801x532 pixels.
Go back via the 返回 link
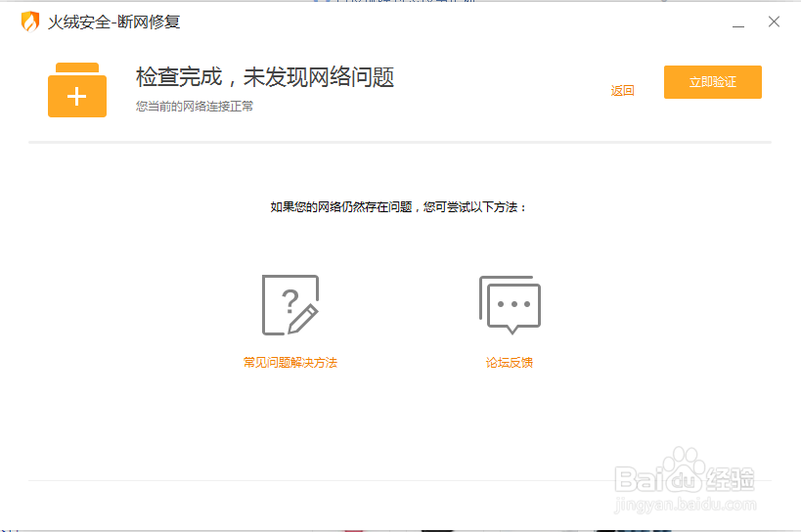(622, 91)
